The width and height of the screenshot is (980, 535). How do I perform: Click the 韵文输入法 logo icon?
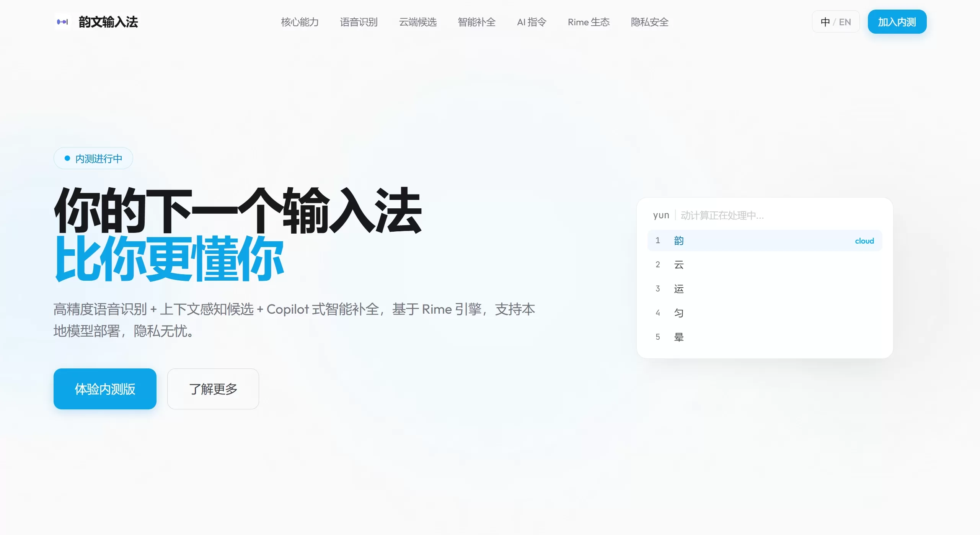point(62,22)
